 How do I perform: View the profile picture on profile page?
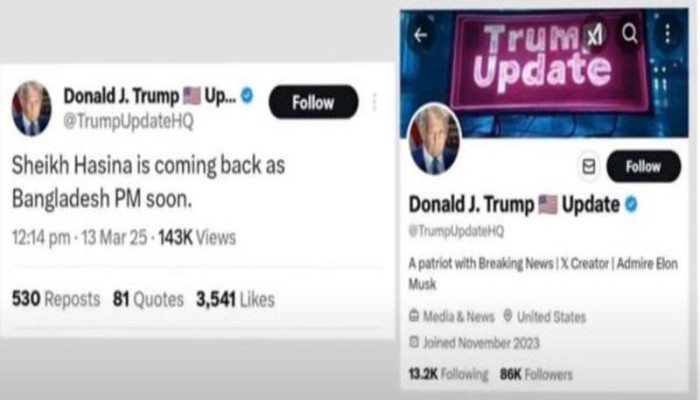click(434, 139)
